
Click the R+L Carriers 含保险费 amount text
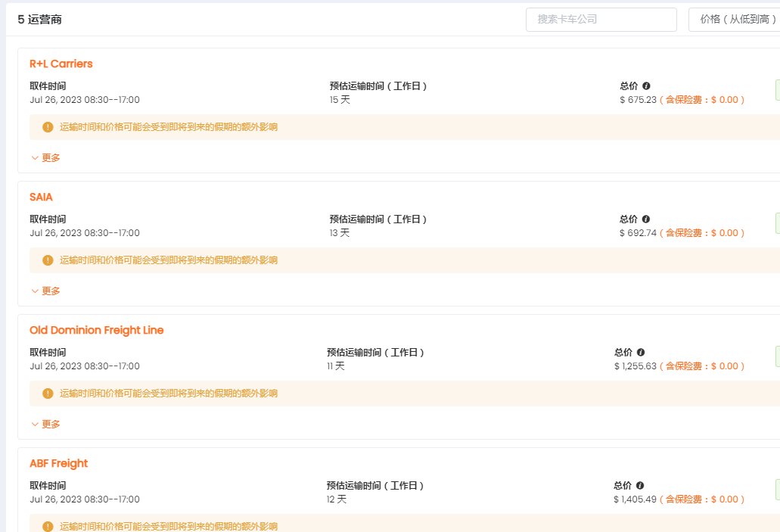coord(702,100)
